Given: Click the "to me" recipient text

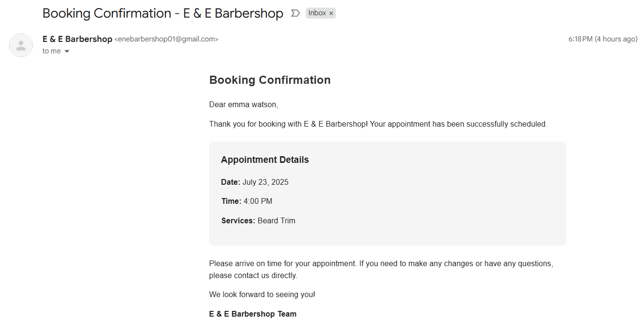Looking at the screenshot, I should coord(51,51).
